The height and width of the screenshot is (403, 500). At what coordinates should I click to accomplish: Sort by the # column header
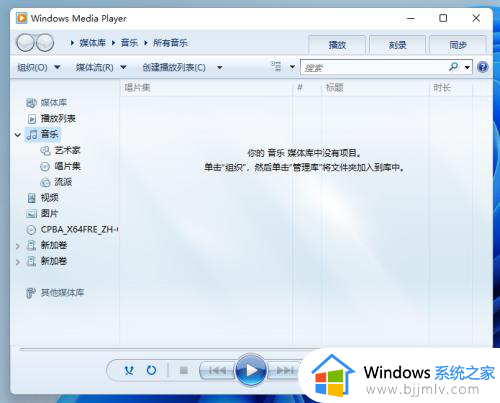point(307,88)
